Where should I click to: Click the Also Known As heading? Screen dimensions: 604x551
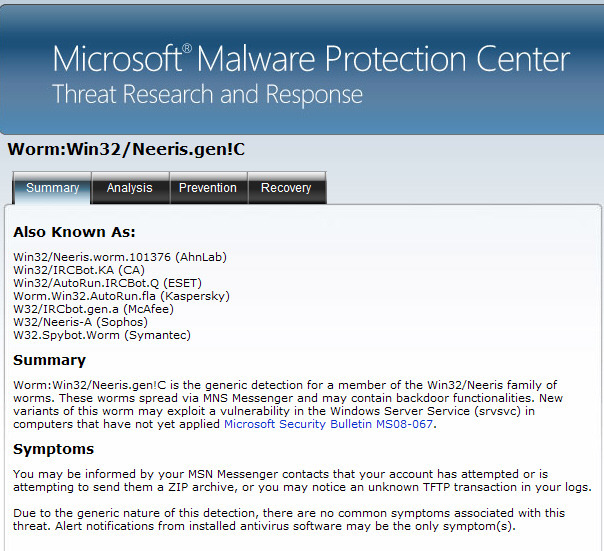point(74,232)
